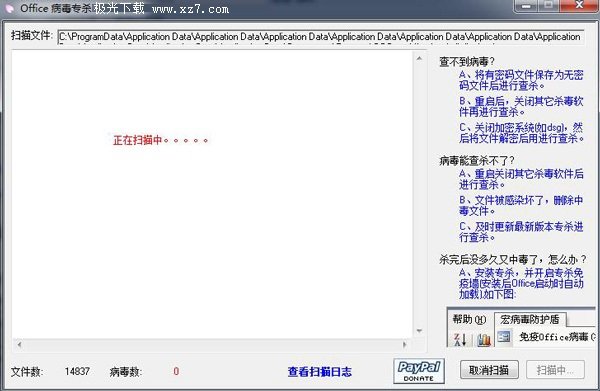Click the 查不到病毒? heading
Screen dimensions: 600x391
(x=467, y=62)
